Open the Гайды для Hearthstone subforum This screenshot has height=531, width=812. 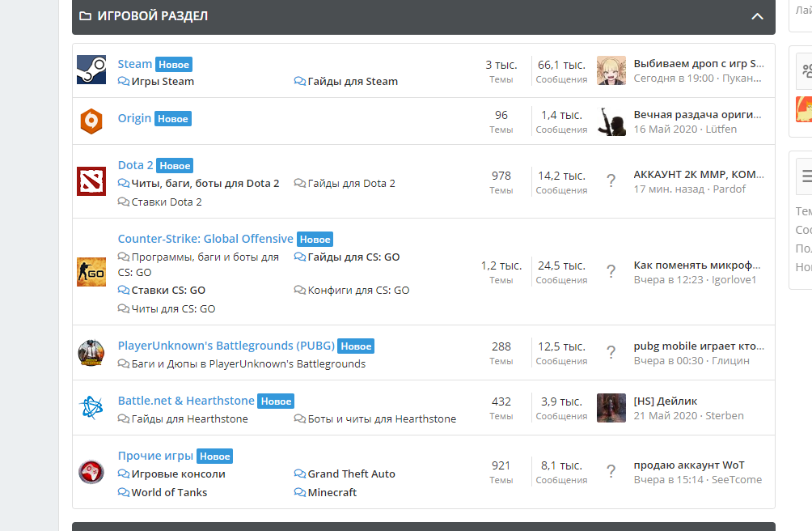[x=189, y=418]
